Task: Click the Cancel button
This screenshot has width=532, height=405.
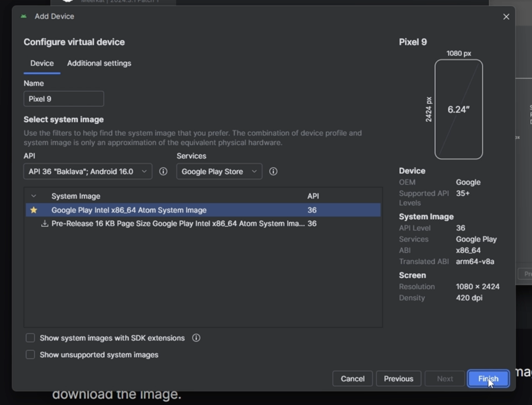Action: point(352,378)
